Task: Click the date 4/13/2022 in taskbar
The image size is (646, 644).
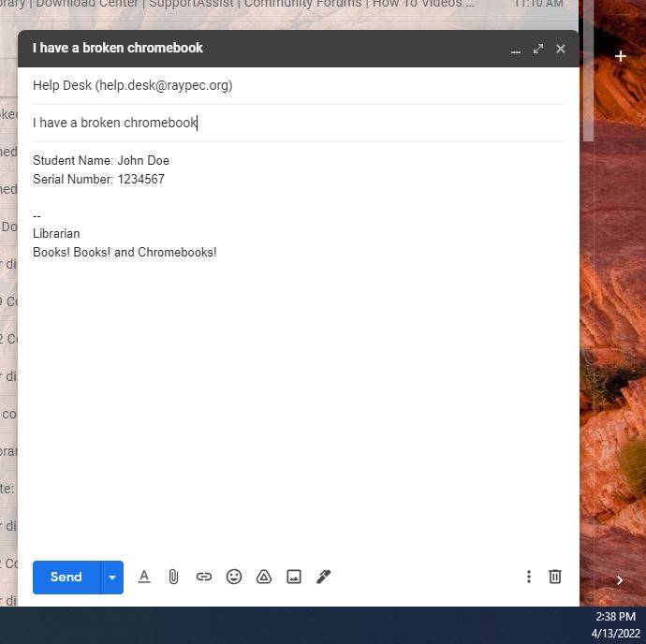Action: (615, 633)
